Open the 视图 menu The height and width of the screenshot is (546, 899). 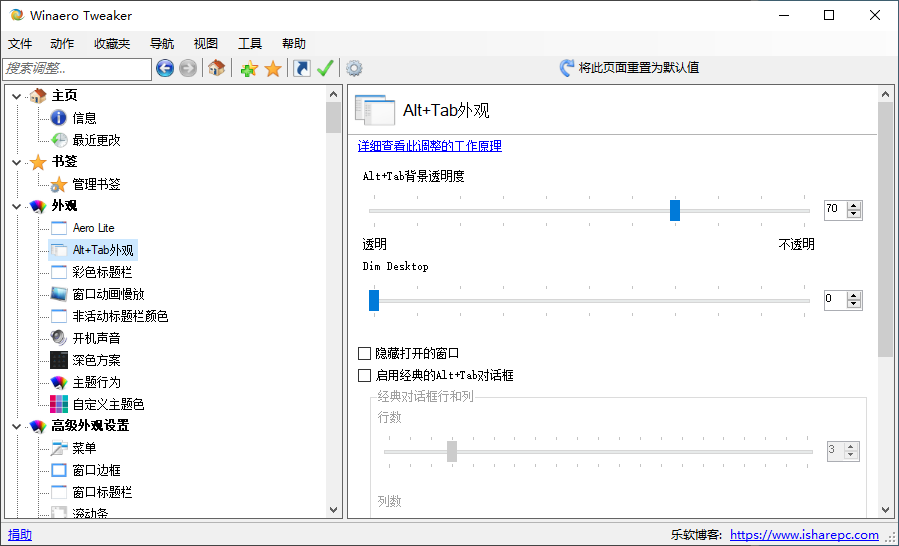(x=206, y=44)
